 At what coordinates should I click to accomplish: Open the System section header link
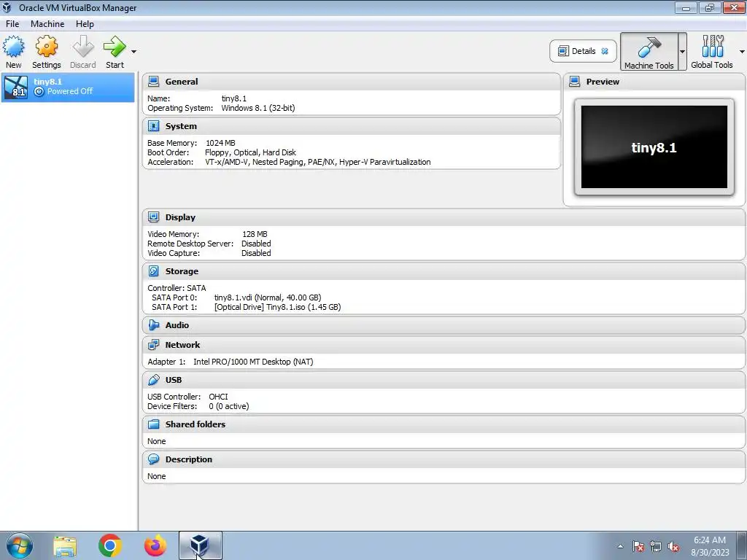[x=181, y=126]
